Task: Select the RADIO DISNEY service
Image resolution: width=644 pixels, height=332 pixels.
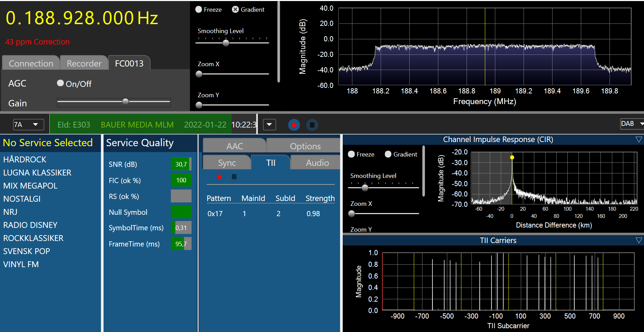Action: [30, 225]
